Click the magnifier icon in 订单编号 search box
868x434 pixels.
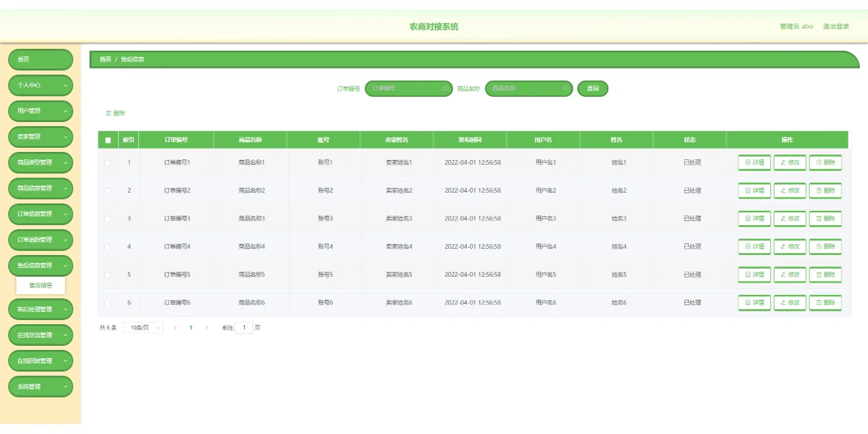(446, 88)
